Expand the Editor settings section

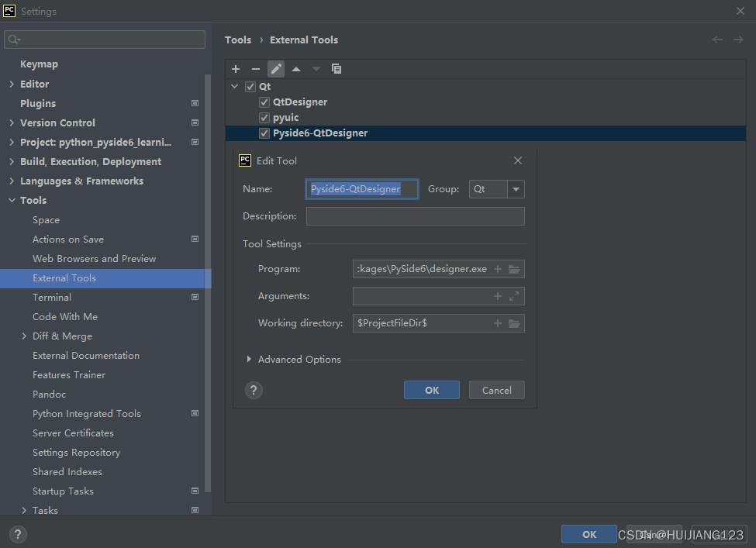click(x=12, y=84)
